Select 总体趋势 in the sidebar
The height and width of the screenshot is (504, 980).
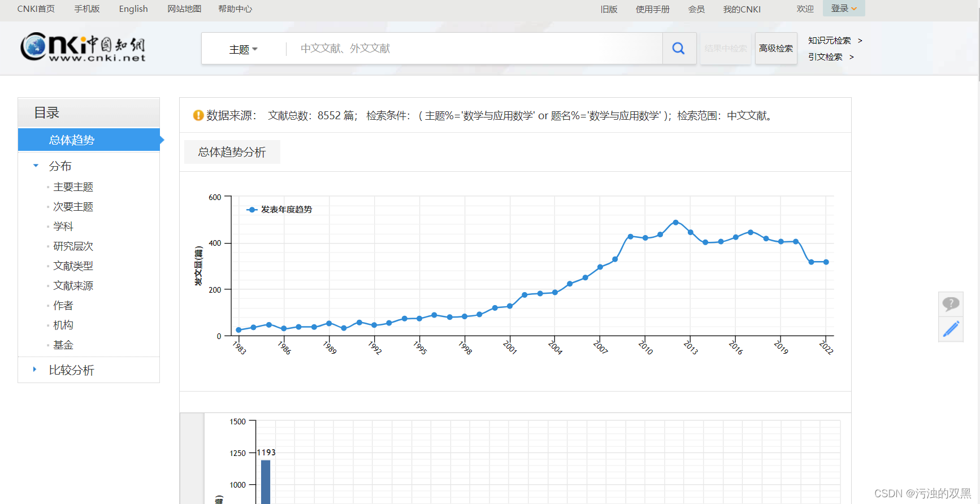tap(89, 140)
